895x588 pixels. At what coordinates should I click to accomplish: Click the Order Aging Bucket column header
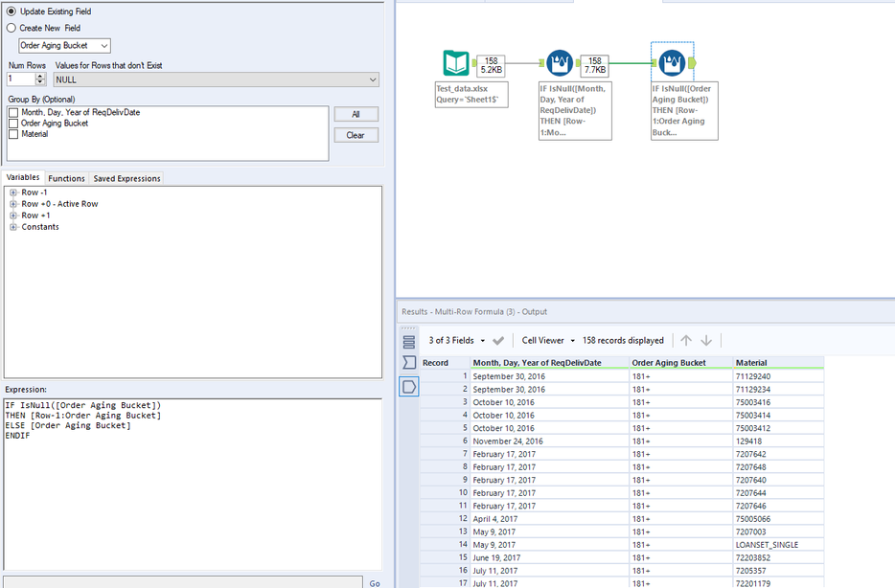click(x=681, y=363)
